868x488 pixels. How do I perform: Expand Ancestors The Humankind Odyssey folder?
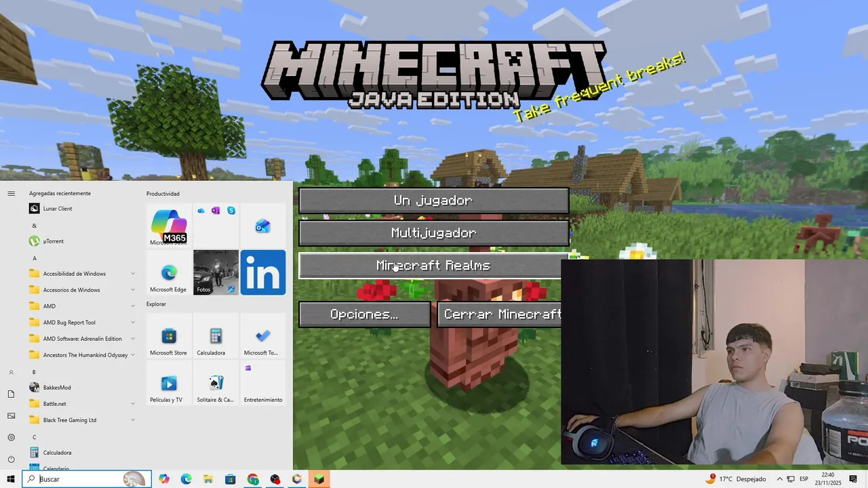click(x=81, y=355)
